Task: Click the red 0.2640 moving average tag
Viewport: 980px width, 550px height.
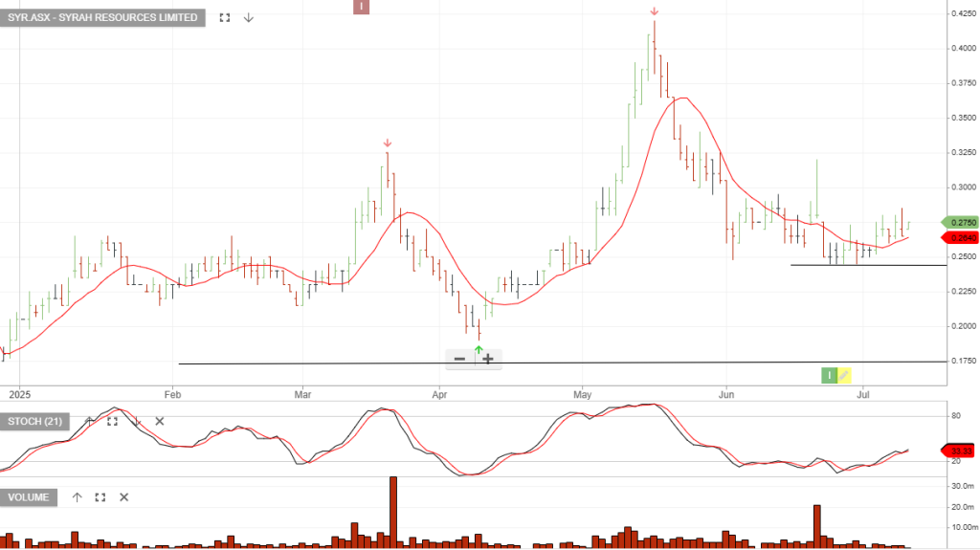Action: click(959, 238)
